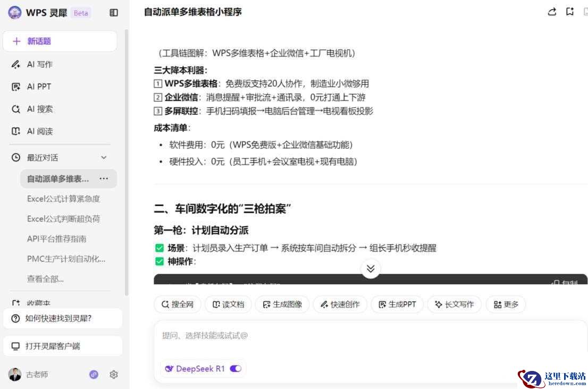
Task: Start a 新话题 conversation
Action: point(60,42)
